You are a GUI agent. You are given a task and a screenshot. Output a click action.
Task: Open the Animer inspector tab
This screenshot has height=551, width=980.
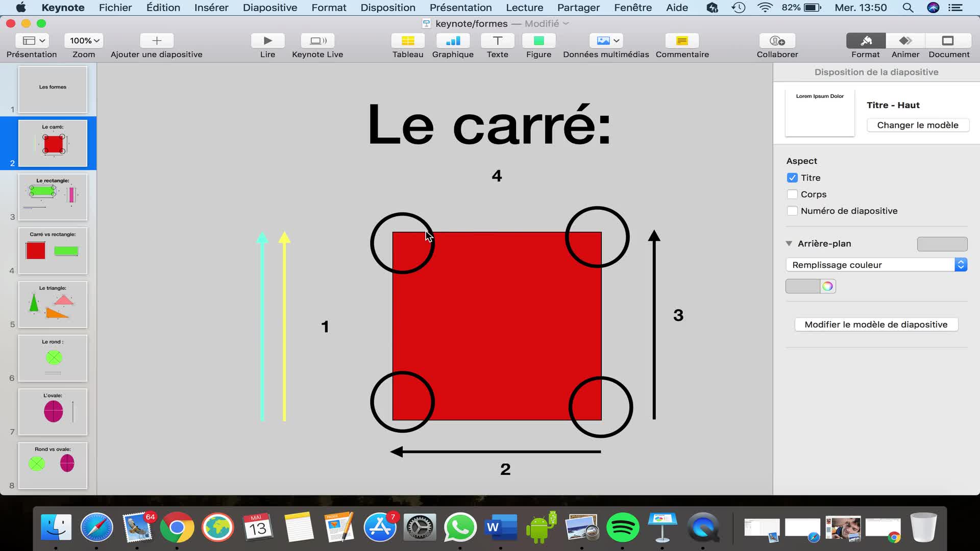pyautogui.click(x=905, y=41)
